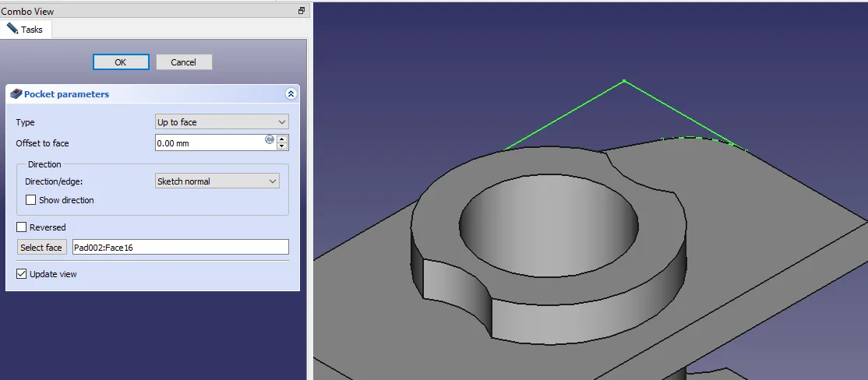Click the green sketch apex vertex in 3D view
868x380 pixels.
click(623, 80)
